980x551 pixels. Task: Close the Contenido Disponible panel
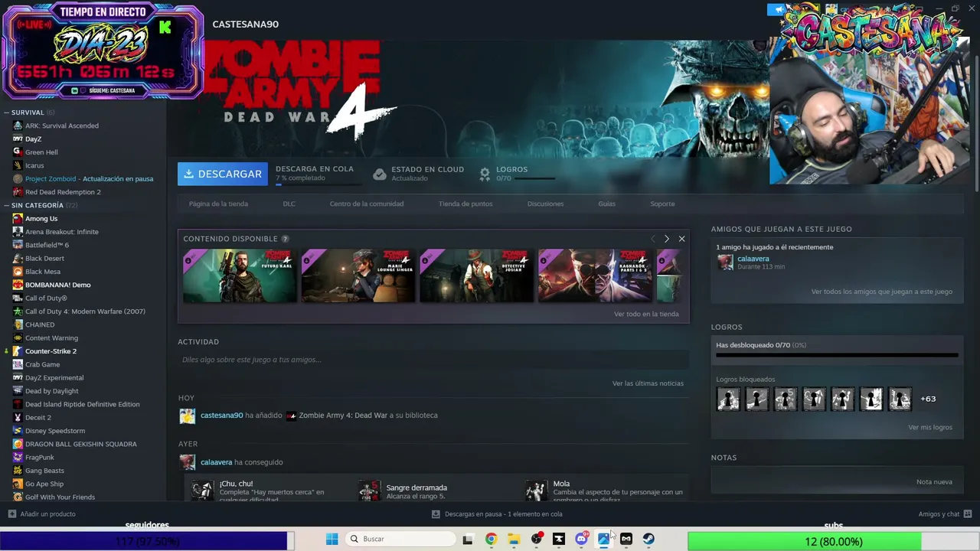(681, 239)
